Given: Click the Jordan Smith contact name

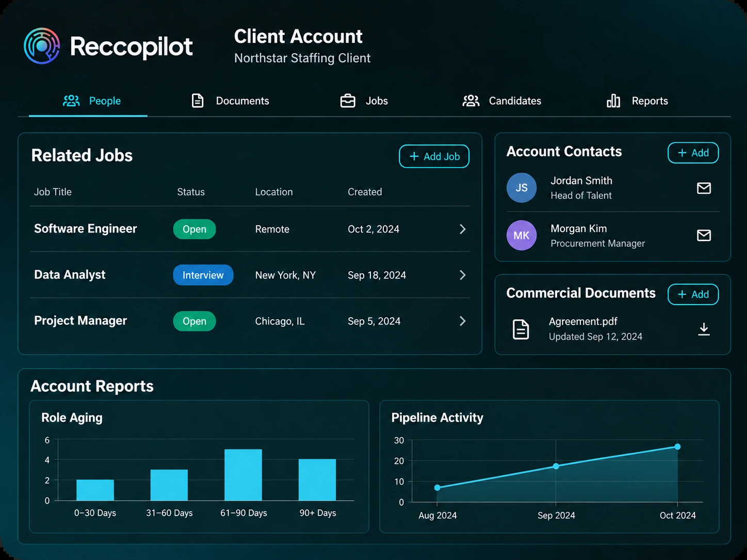Looking at the screenshot, I should tap(581, 180).
